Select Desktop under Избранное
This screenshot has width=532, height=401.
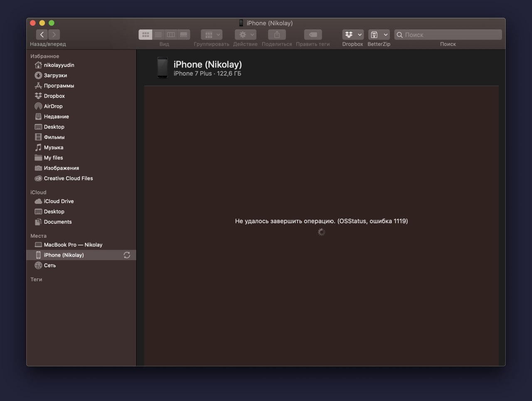pos(81,127)
